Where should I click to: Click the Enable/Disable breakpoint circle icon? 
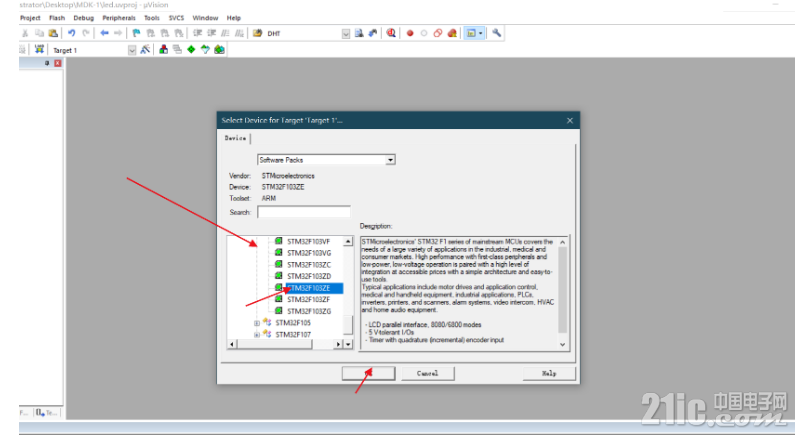click(x=424, y=33)
